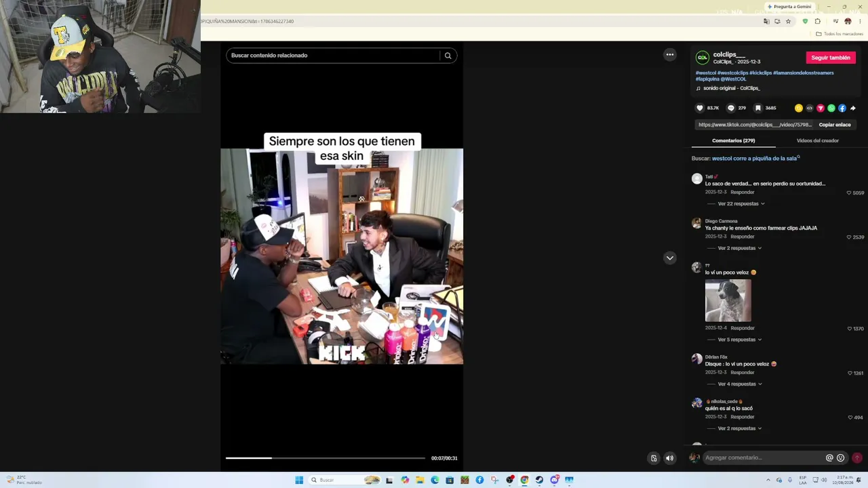Switch to the Comentarios (279) tab
Screen dimensions: 868x488
click(x=734, y=140)
